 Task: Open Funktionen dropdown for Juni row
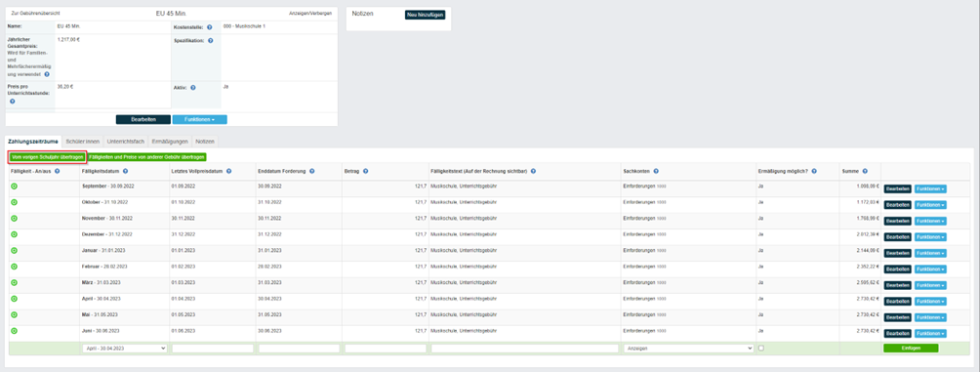pyautogui.click(x=930, y=333)
